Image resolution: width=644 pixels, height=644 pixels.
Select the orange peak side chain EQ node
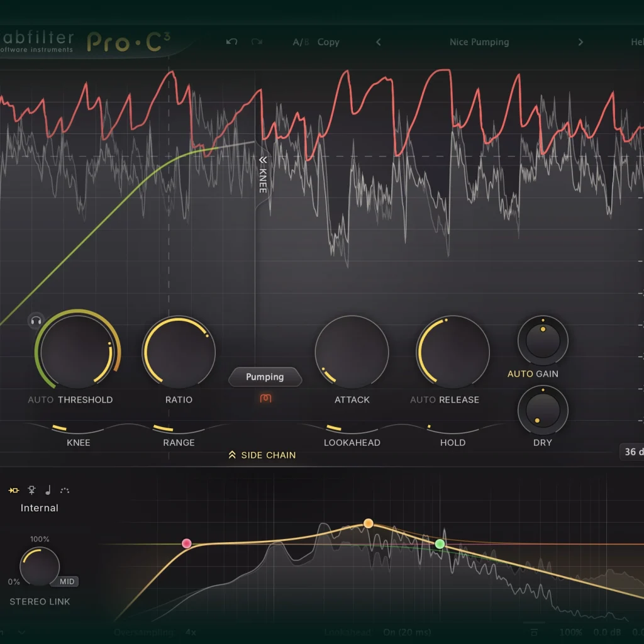coord(369,523)
